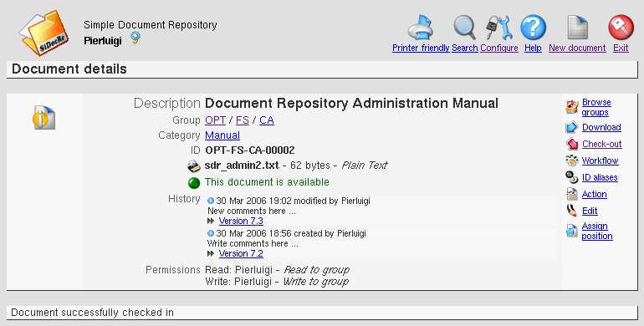The image size is (644, 326).
Task: Go to the OPT group link
Action: tap(215, 120)
